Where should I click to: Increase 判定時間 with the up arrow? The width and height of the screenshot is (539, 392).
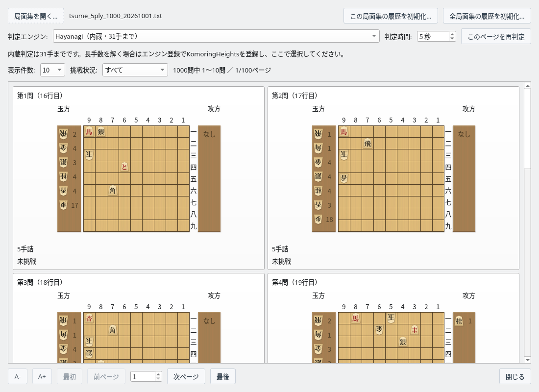pos(452,34)
